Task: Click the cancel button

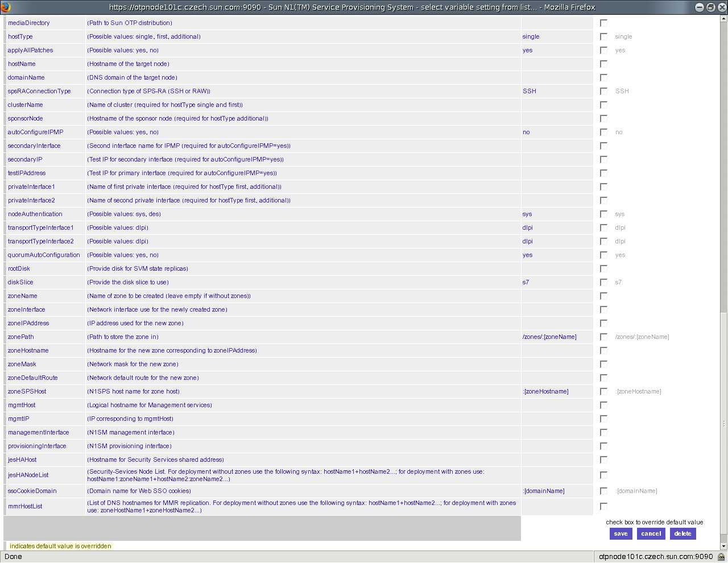Action: click(651, 534)
